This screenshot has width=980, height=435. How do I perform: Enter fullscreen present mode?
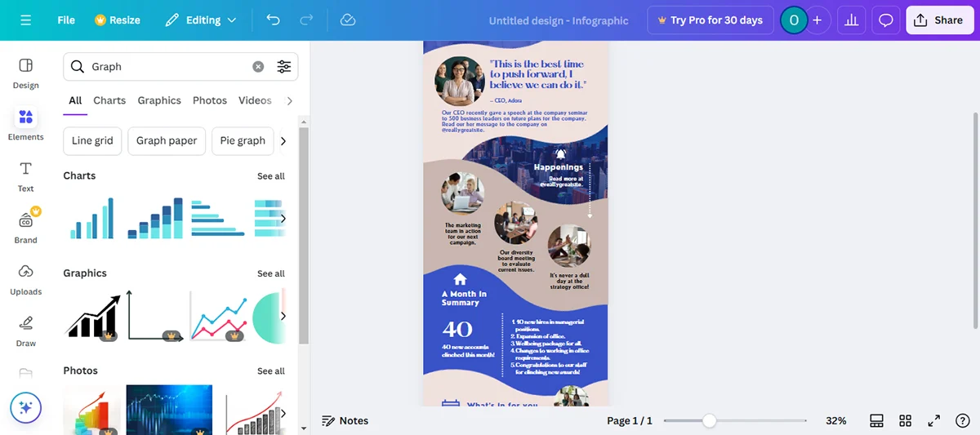pyautogui.click(x=933, y=421)
